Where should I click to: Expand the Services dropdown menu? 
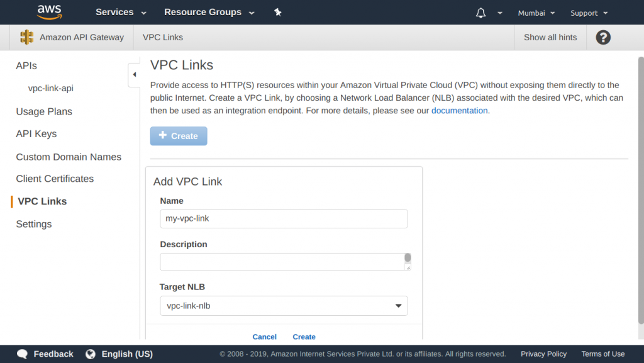click(x=121, y=13)
